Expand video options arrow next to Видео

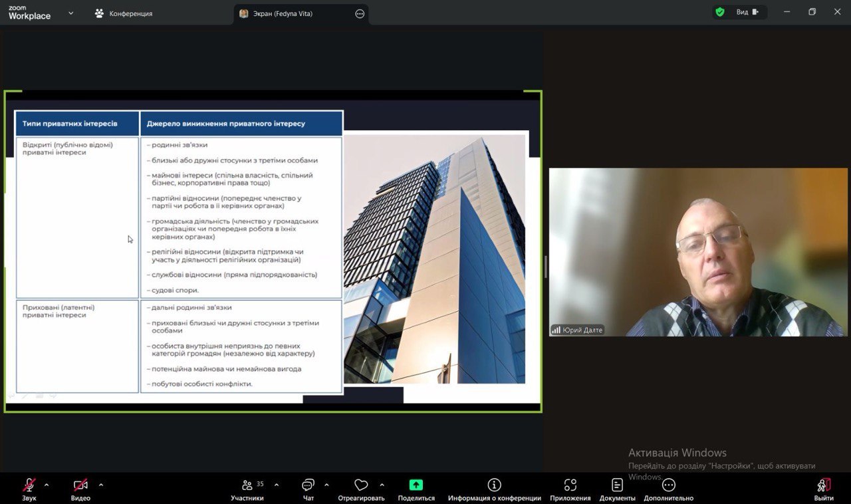point(101,485)
